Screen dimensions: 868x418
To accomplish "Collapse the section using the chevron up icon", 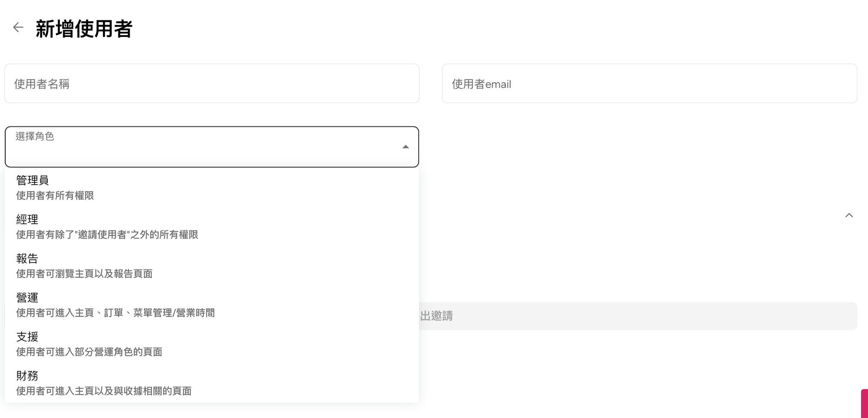I will tap(849, 215).
